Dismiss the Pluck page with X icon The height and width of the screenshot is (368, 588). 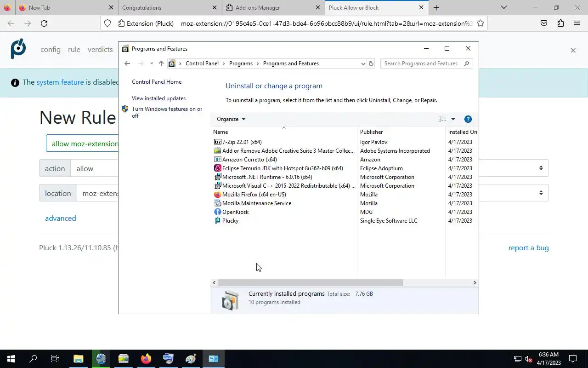[x=573, y=50]
